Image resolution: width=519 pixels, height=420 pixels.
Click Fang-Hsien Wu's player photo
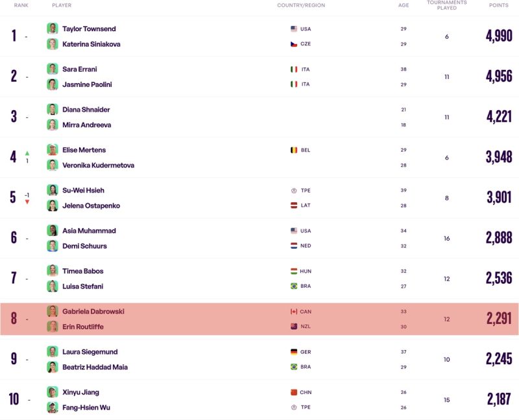coord(53,407)
